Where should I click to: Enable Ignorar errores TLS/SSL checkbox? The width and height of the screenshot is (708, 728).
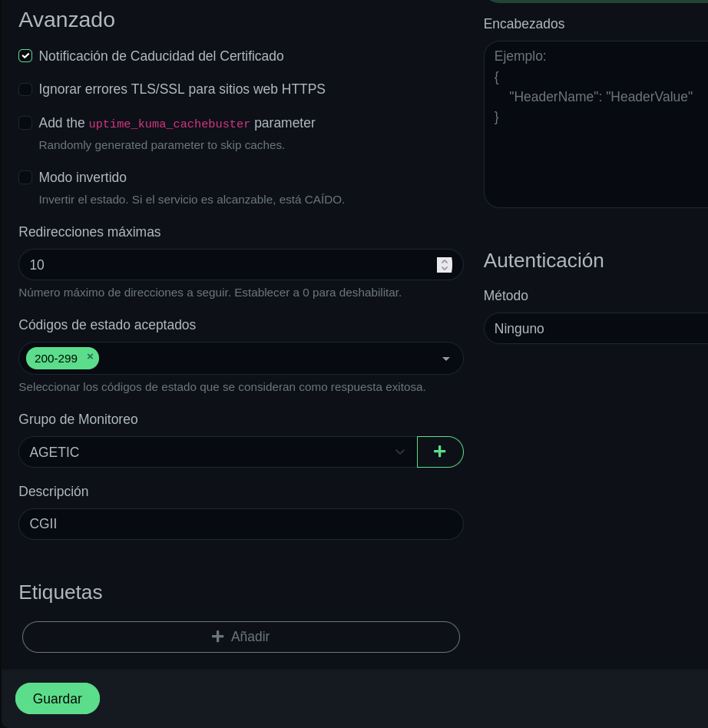[25, 89]
